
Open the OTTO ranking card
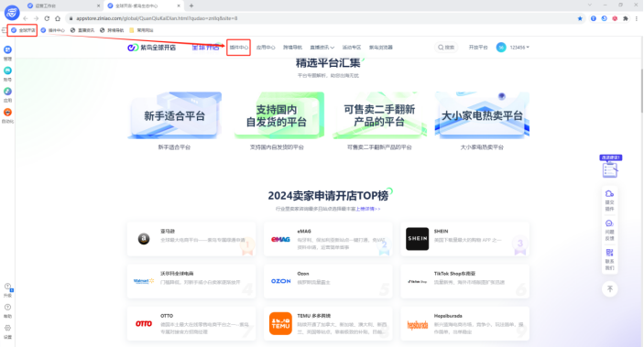click(x=191, y=323)
